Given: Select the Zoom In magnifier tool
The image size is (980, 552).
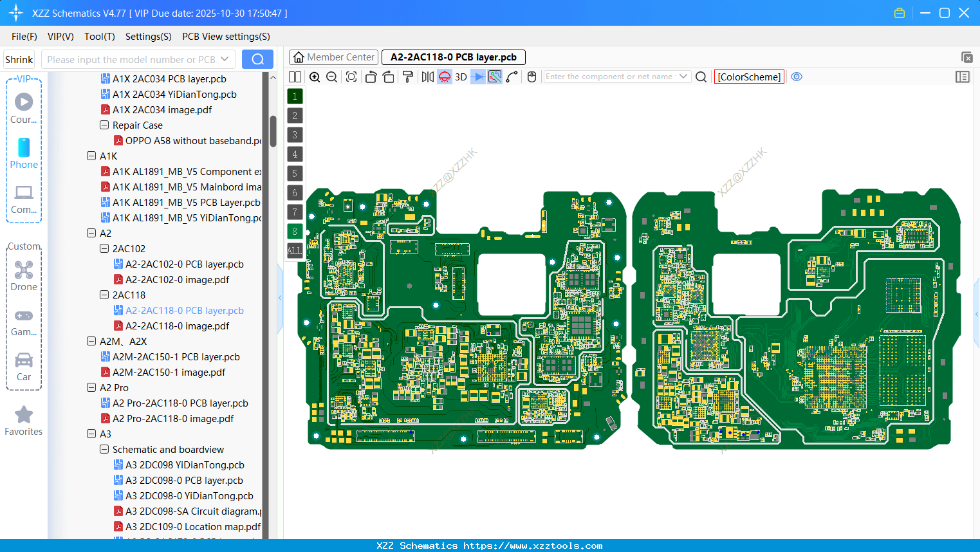Looking at the screenshot, I should click(x=315, y=77).
